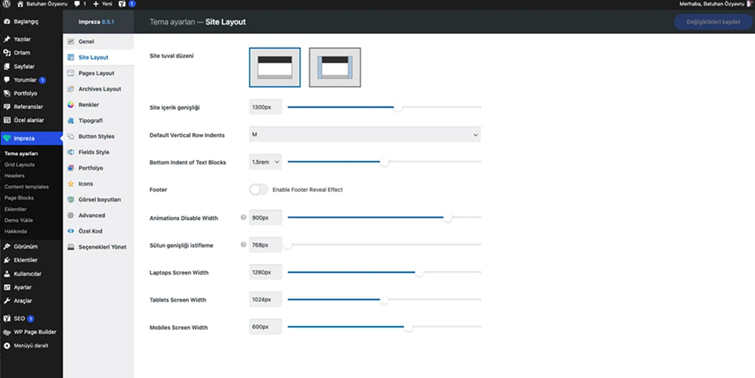The width and height of the screenshot is (755, 378).
Task: Click the Kullanıcılar user icon
Action: pyautogui.click(x=7, y=274)
